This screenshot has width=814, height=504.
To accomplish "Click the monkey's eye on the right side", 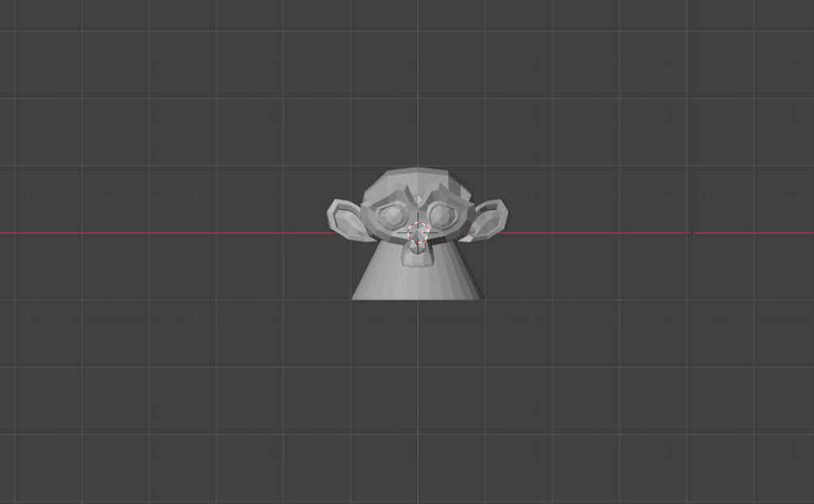I will click(x=443, y=216).
